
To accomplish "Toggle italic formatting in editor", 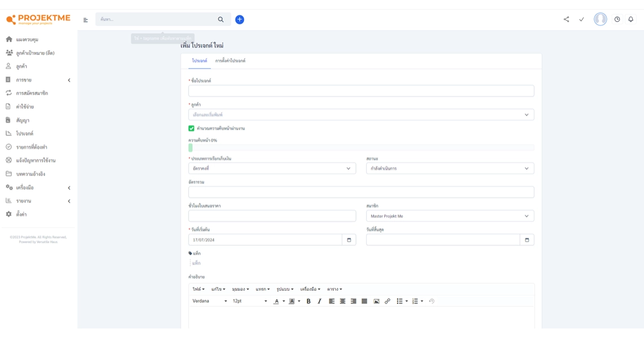I will tap(319, 301).
